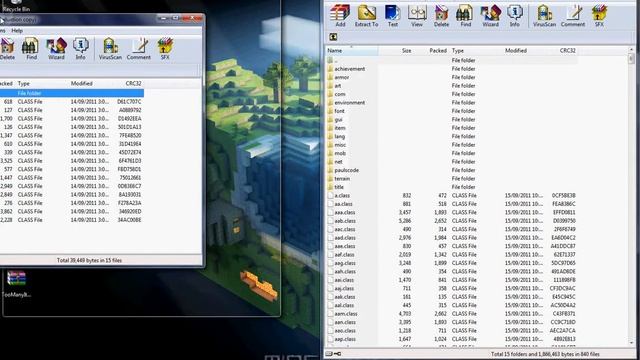Run VirusScan in right WinRAR window

(x=544, y=16)
